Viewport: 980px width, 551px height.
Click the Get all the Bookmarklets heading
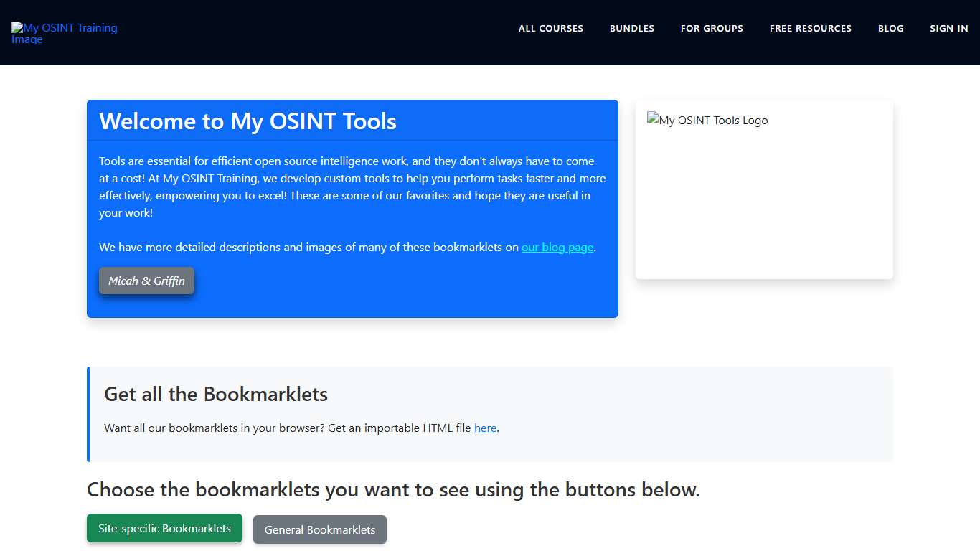[216, 394]
